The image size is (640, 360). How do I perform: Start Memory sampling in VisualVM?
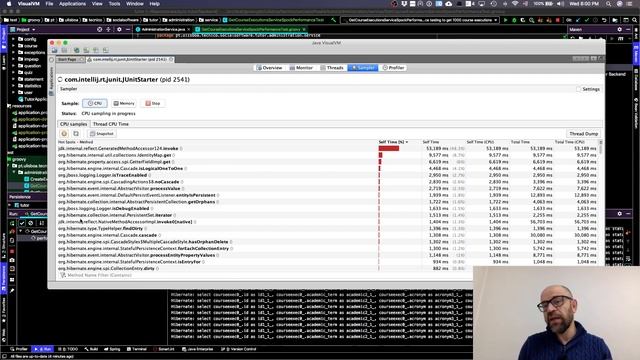(124, 103)
